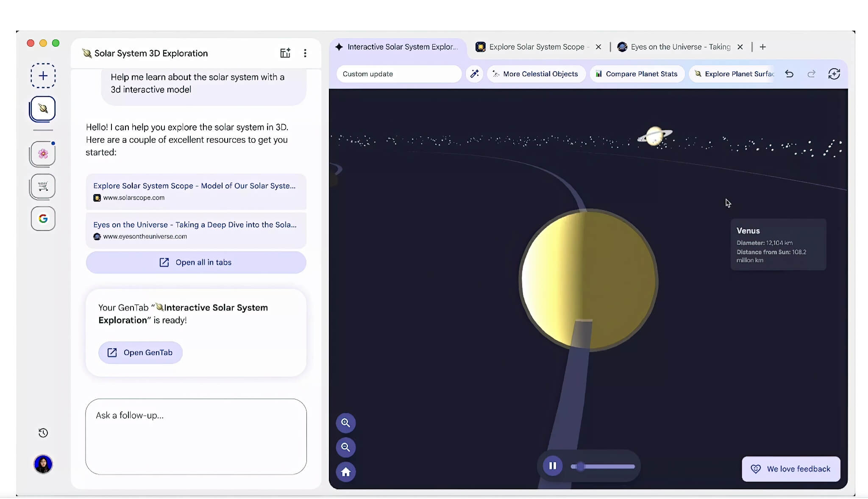Viewport: 868px width, 499px height.
Task: Click the regenerate GenTab icon
Action: [834, 74]
